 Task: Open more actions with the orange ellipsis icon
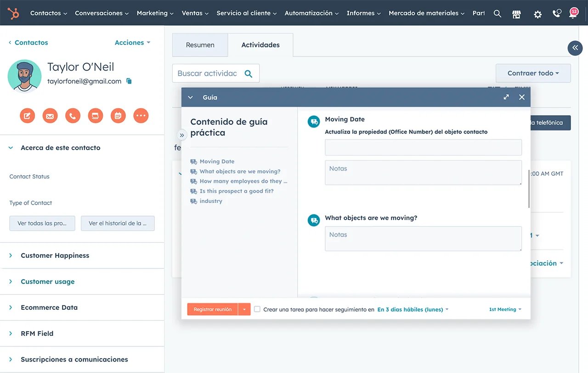click(141, 116)
